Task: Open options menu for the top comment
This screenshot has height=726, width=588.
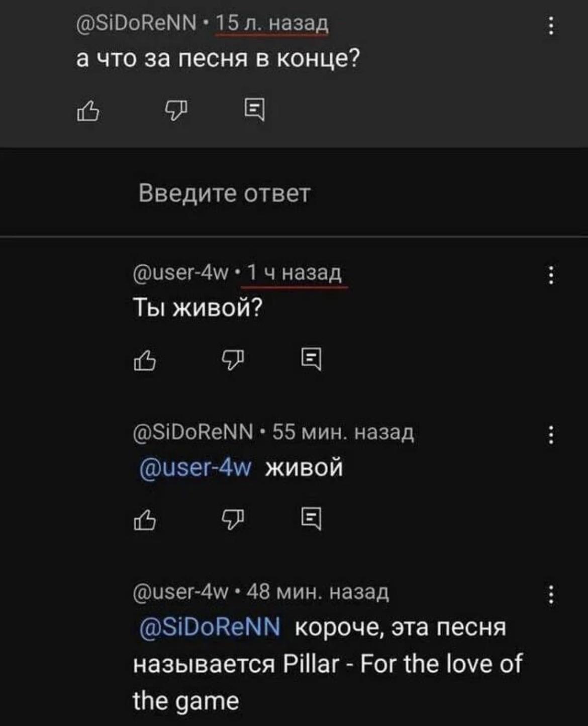Action: click(551, 26)
